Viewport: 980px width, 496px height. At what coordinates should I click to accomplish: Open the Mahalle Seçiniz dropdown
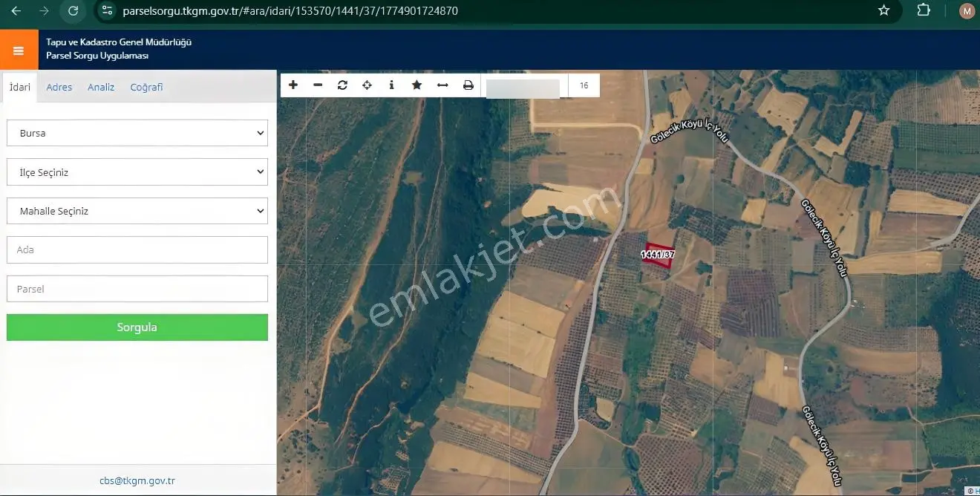point(137,211)
